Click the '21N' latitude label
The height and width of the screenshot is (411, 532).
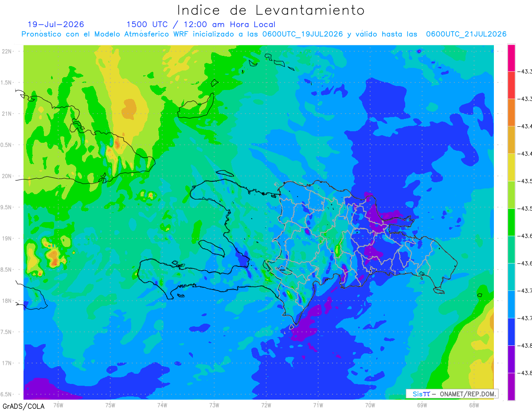7,114
